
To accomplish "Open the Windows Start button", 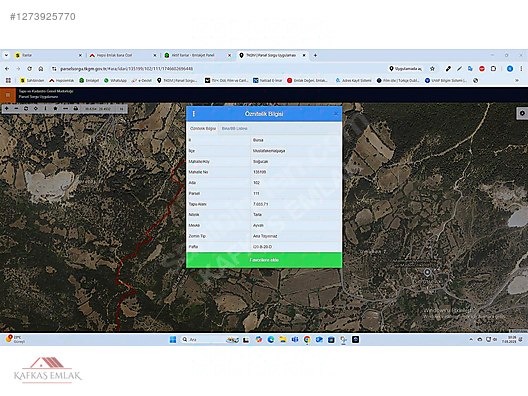I will tap(173, 339).
